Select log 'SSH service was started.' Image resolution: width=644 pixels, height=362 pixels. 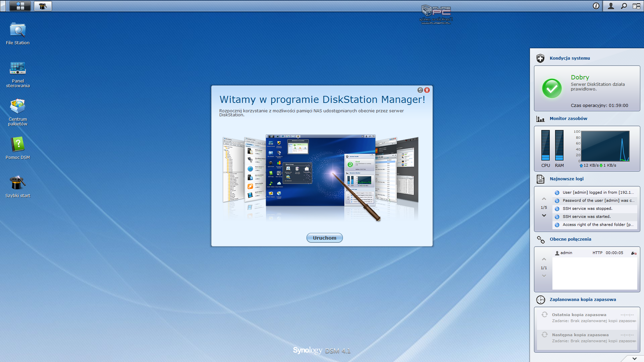click(x=594, y=217)
